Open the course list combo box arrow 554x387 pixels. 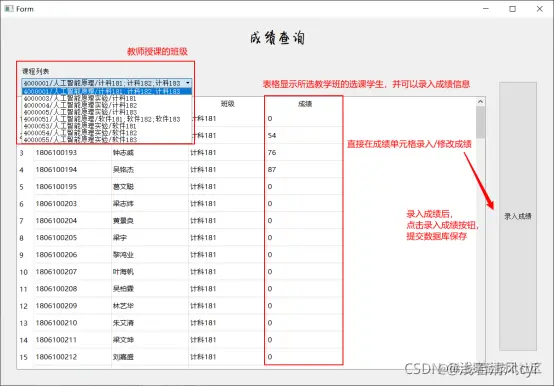(x=188, y=83)
